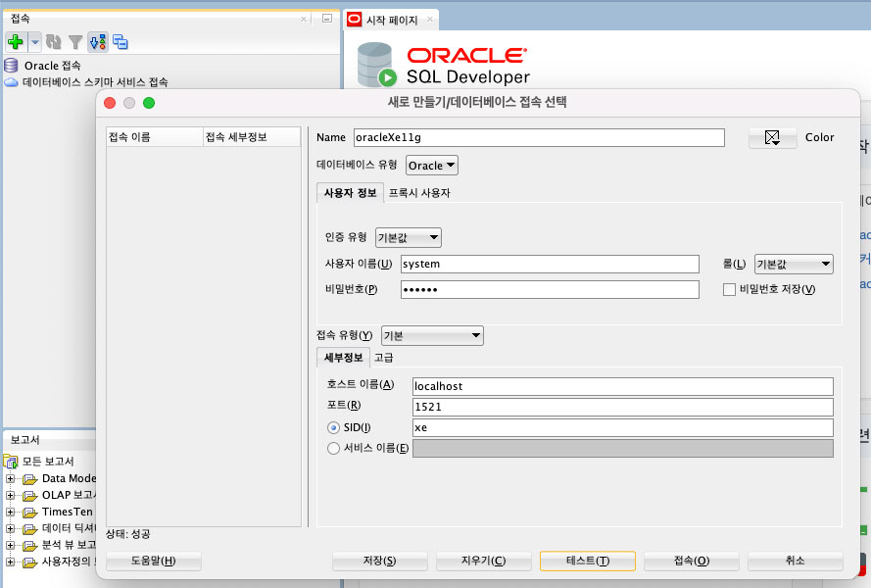This screenshot has height=588, width=871.
Task: Enable the 비밀번호 저장 checkbox
Action: tap(729, 289)
